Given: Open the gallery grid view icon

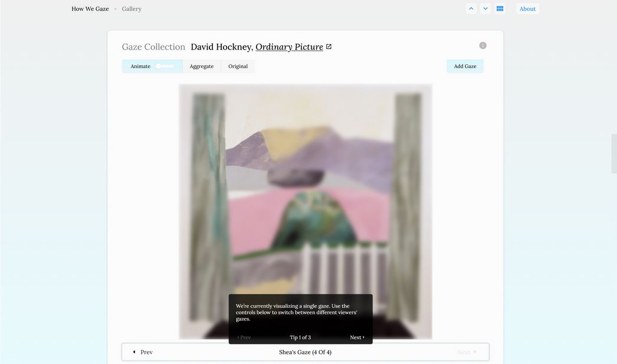Looking at the screenshot, I should [x=500, y=9].
